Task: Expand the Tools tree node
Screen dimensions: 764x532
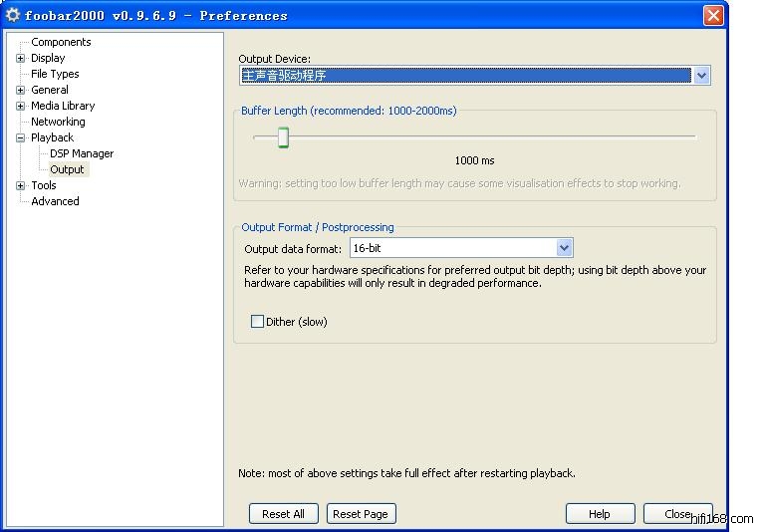Action: pyautogui.click(x=21, y=186)
